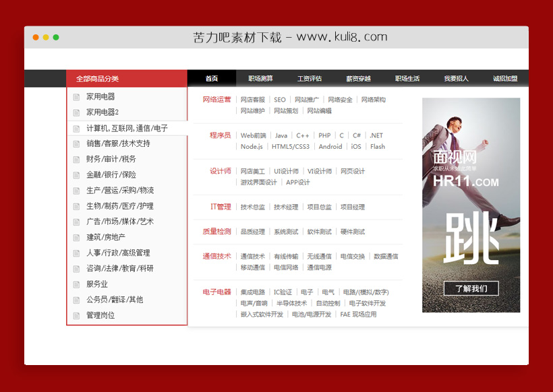
Task: Click the page icon next to 广告/市场/媒体/艺术
Action: 77,222
